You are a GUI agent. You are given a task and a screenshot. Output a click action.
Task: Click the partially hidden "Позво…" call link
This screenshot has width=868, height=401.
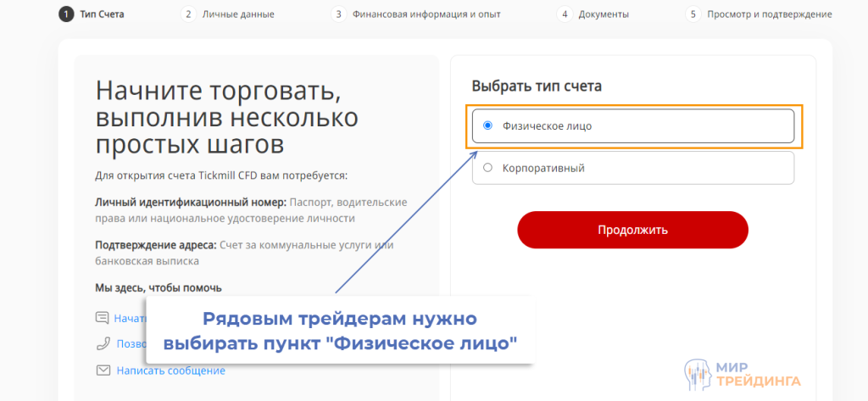[x=131, y=344]
